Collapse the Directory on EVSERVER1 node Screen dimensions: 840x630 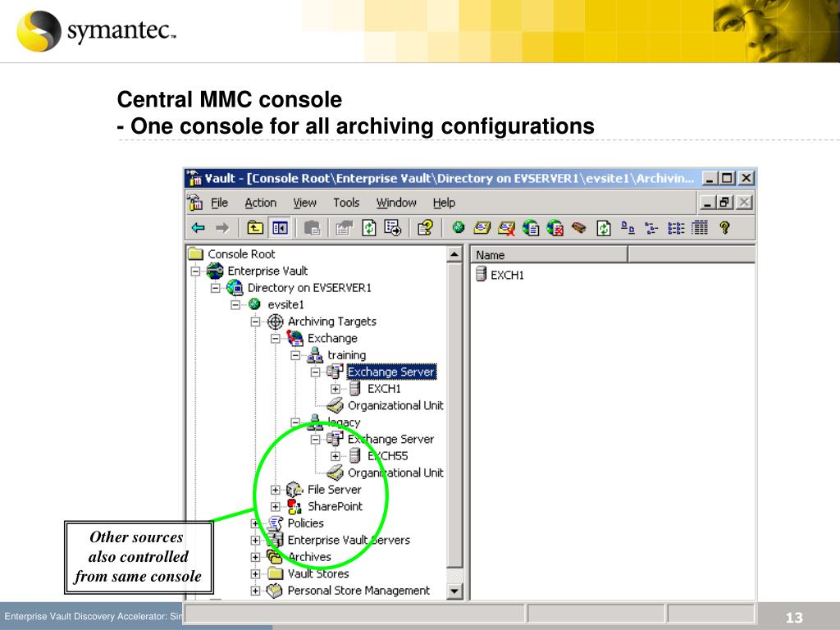tap(216, 288)
